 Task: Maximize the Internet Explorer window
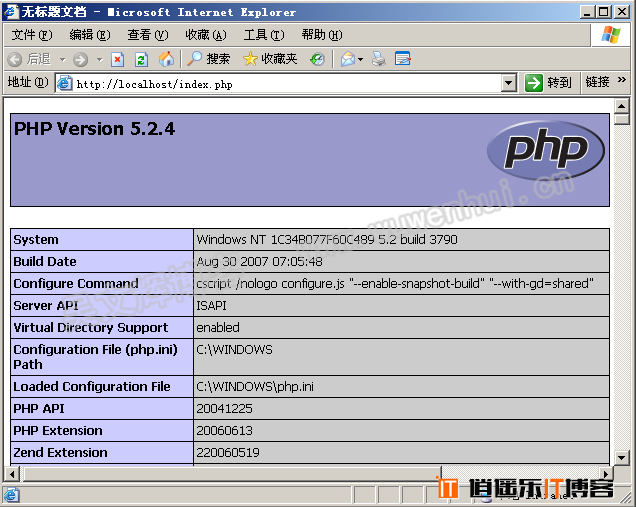coord(604,12)
